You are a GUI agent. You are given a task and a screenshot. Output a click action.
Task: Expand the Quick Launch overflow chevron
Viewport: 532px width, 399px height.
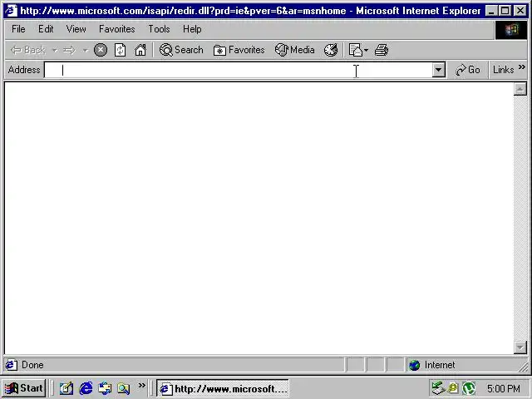point(141,386)
